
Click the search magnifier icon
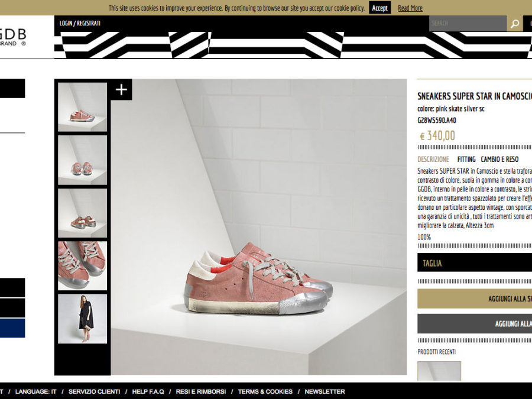(x=515, y=24)
